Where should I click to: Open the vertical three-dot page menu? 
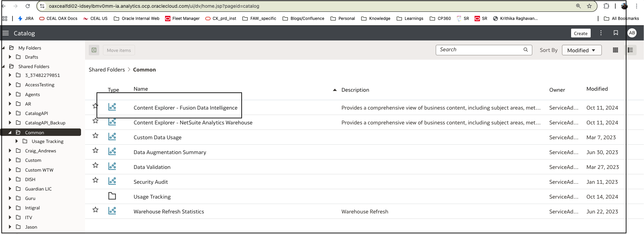[x=601, y=33]
